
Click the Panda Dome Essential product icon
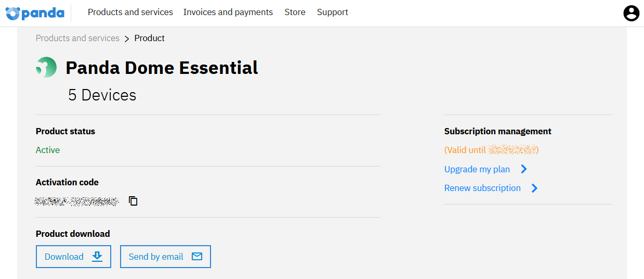tap(46, 68)
